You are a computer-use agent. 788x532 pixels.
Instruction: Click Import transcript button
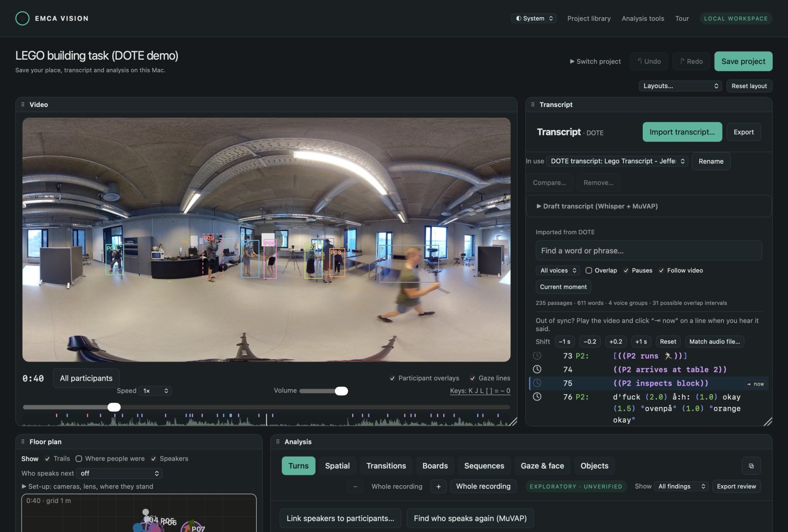682,132
